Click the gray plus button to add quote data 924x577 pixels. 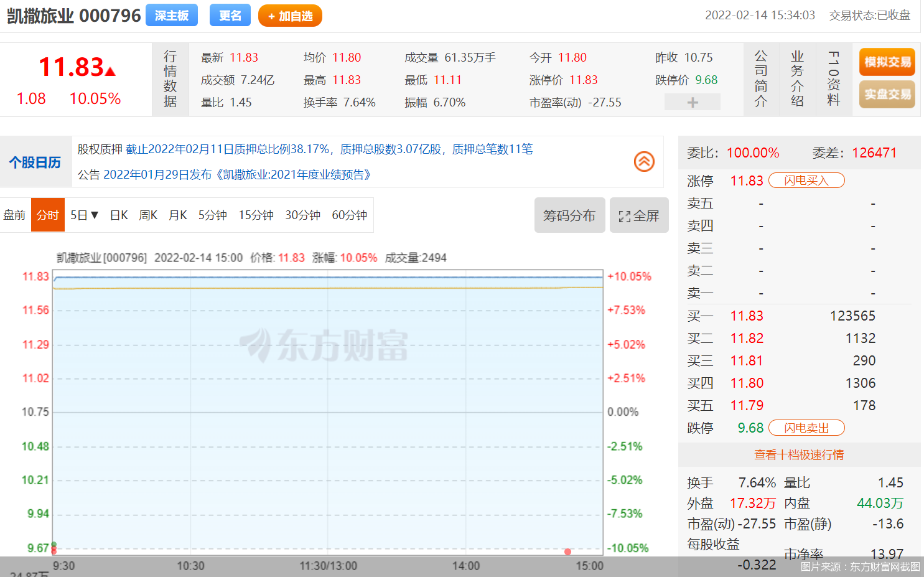click(693, 102)
